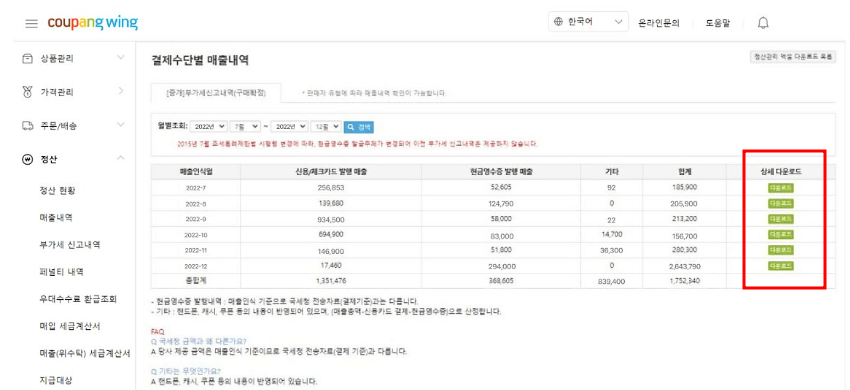Click the 2,643,790 total cell
850x390 pixels.
point(684,266)
